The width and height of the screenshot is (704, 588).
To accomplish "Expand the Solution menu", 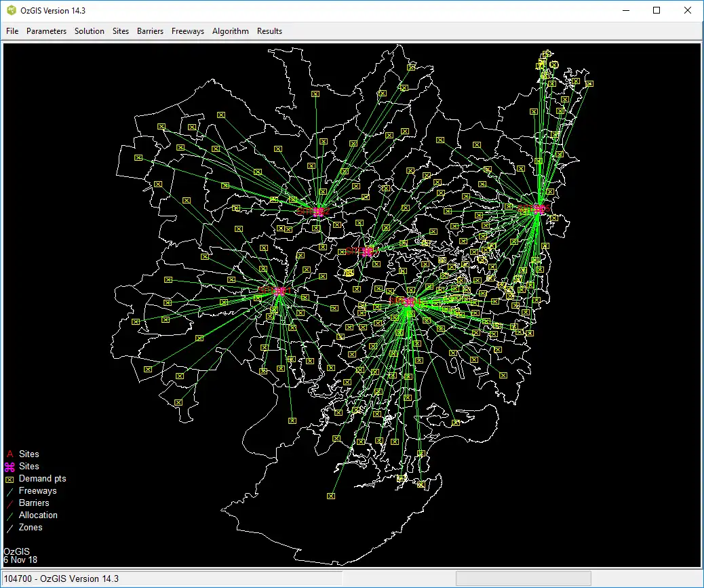I will tap(90, 31).
